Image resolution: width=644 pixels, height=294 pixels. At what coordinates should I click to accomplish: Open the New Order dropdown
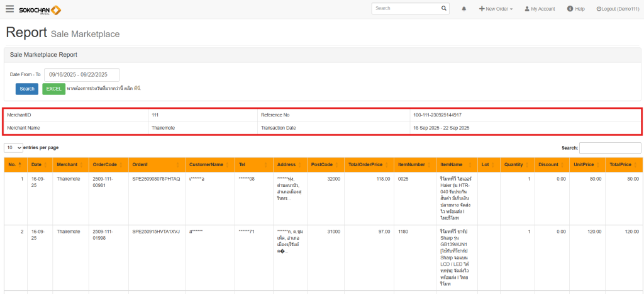[x=496, y=9]
